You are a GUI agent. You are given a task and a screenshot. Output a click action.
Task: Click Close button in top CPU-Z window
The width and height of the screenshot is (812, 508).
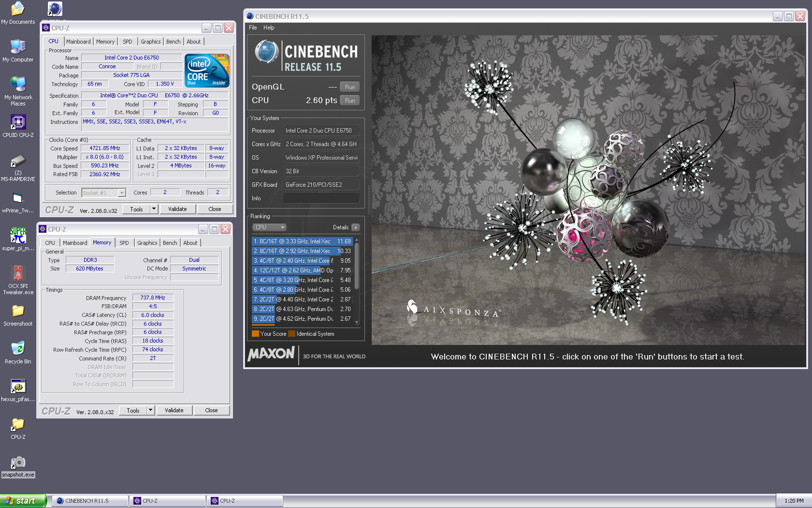(x=215, y=209)
